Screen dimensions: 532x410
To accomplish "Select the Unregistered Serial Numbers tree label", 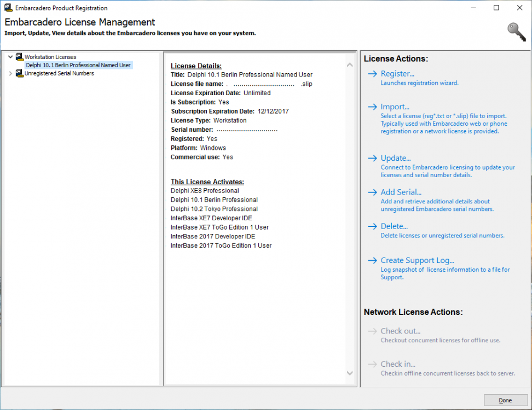I will coord(59,73).
